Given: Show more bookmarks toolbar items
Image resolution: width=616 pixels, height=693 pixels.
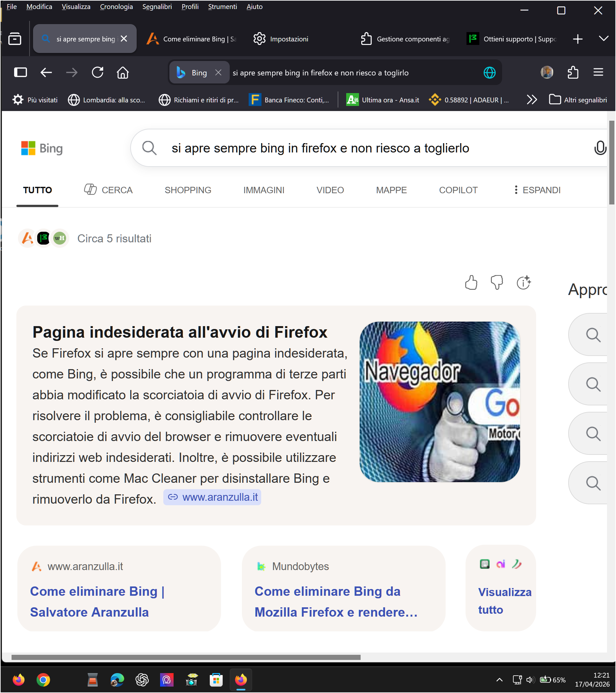Looking at the screenshot, I should pyautogui.click(x=532, y=100).
